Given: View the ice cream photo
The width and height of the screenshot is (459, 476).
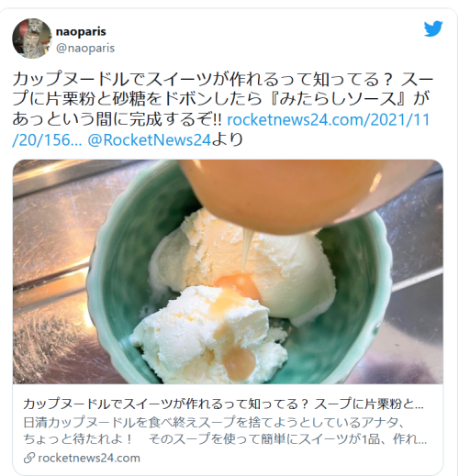Looking at the screenshot, I should coord(228,271).
